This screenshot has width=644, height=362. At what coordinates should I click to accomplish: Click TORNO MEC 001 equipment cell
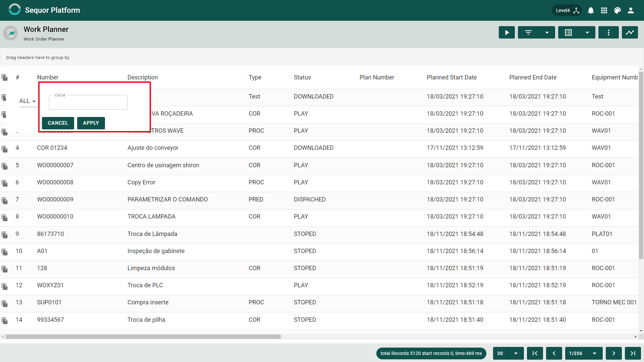614,302
